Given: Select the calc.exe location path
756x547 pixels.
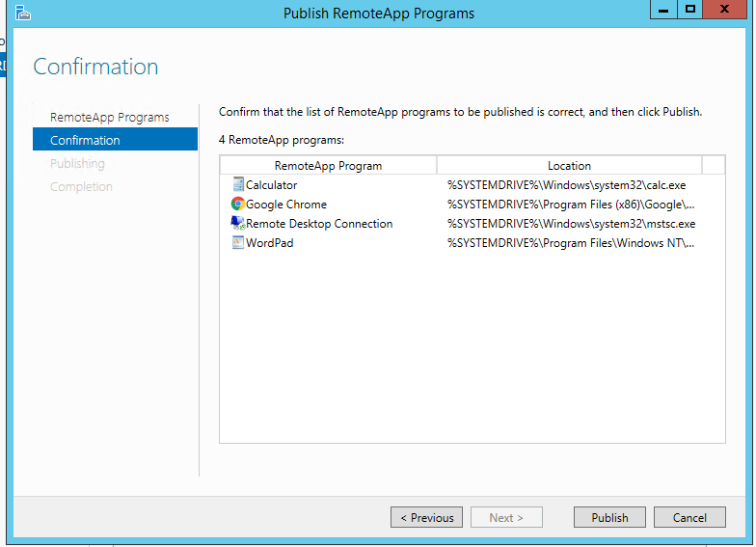Looking at the screenshot, I should (x=566, y=184).
